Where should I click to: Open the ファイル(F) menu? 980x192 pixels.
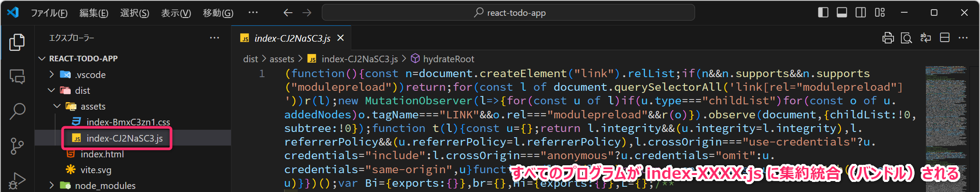coord(49,13)
